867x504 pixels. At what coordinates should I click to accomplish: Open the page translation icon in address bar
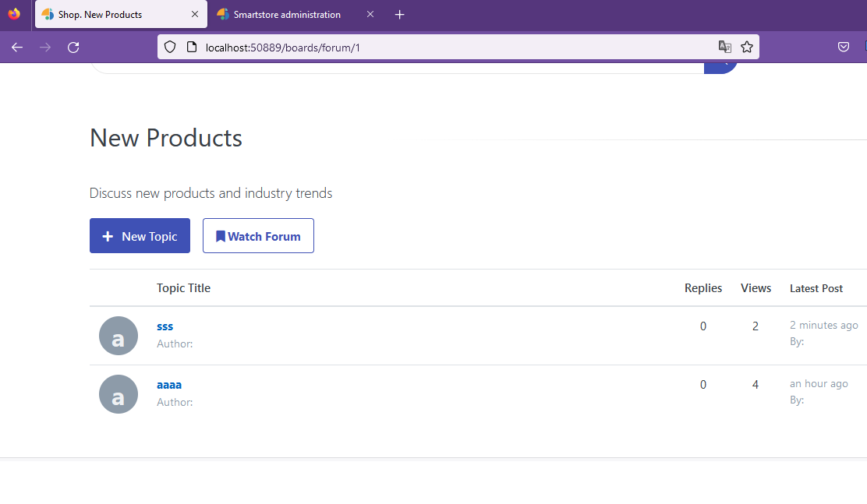[x=724, y=47]
